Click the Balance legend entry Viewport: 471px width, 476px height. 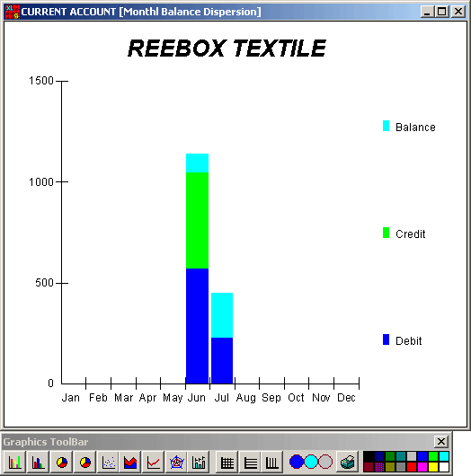409,127
